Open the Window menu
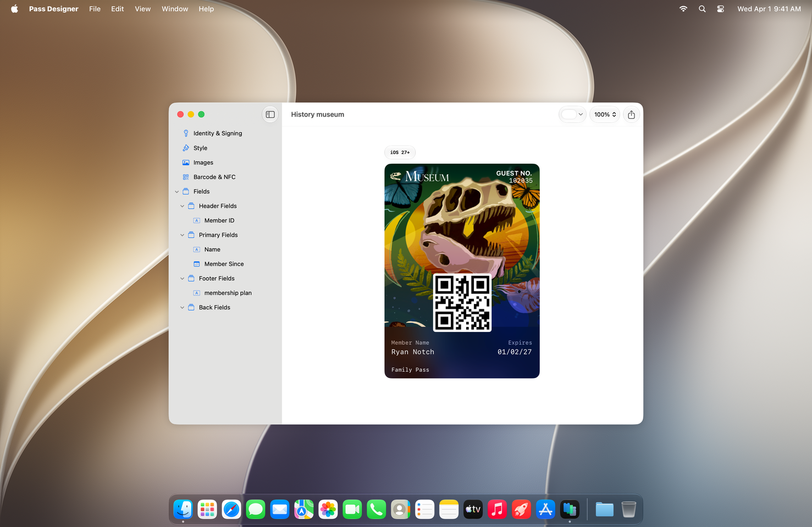The width and height of the screenshot is (812, 527). point(175,9)
